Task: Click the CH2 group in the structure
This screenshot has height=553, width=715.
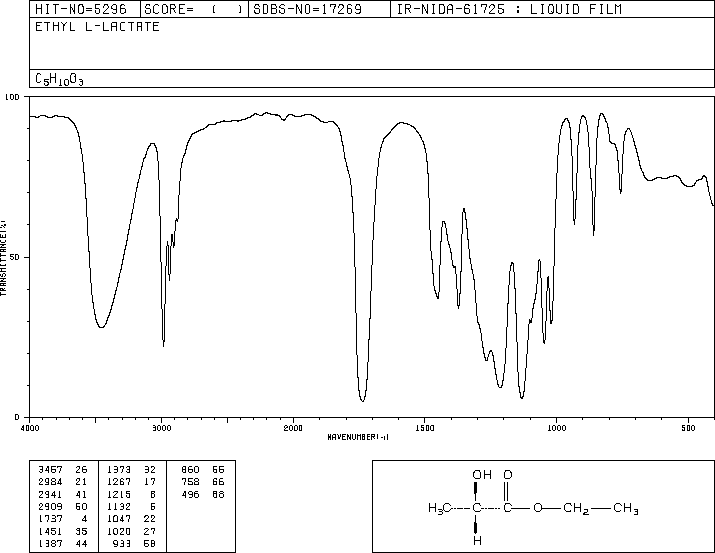Action: pos(576,508)
